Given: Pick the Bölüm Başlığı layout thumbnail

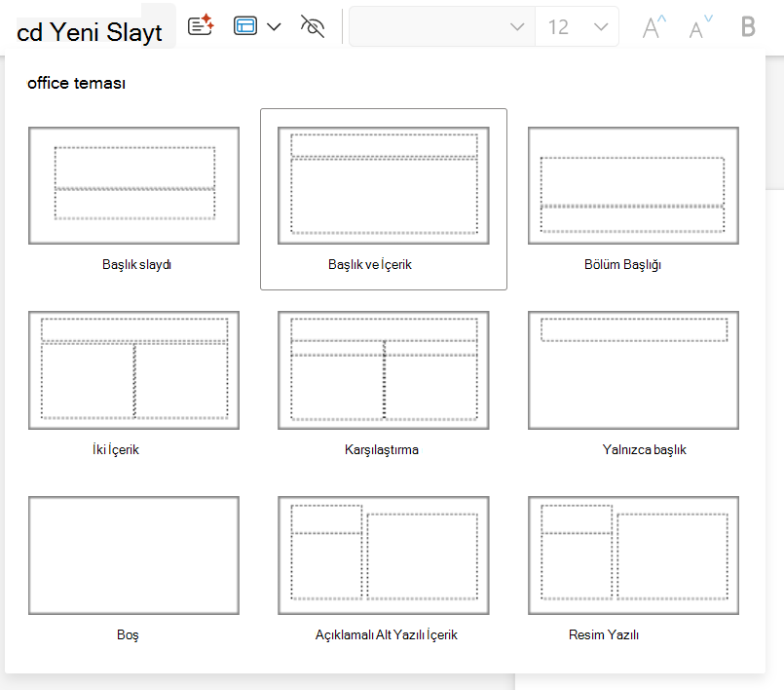Looking at the screenshot, I should tap(633, 185).
